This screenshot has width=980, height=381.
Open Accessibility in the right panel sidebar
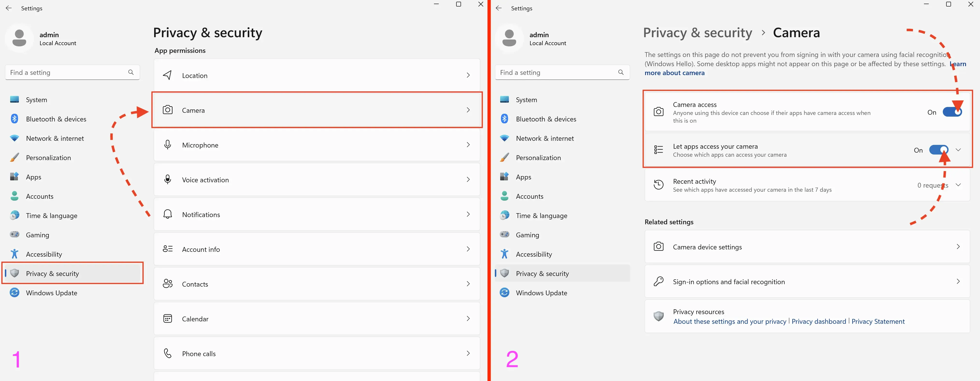coord(533,254)
